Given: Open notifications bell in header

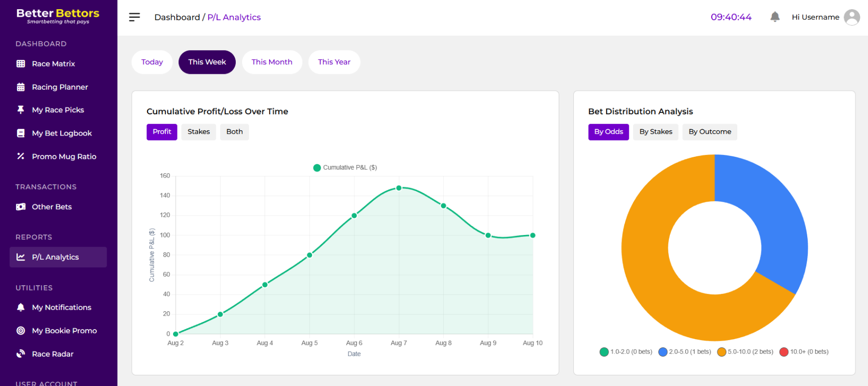Looking at the screenshot, I should [x=775, y=17].
